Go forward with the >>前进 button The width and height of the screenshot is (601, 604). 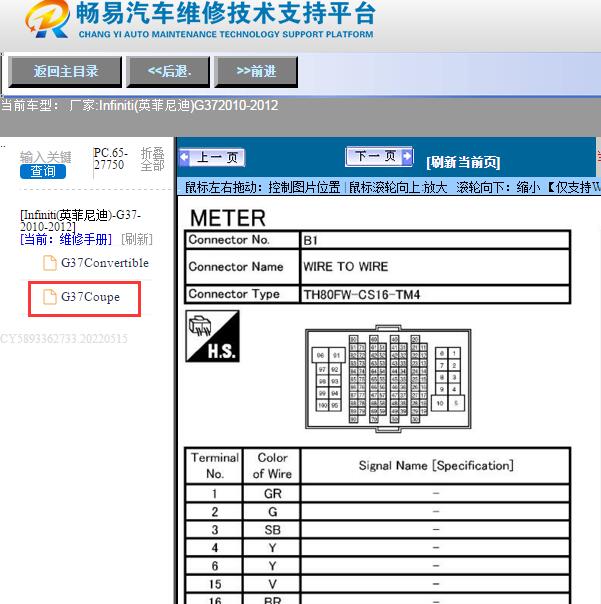pyautogui.click(x=256, y=72)
